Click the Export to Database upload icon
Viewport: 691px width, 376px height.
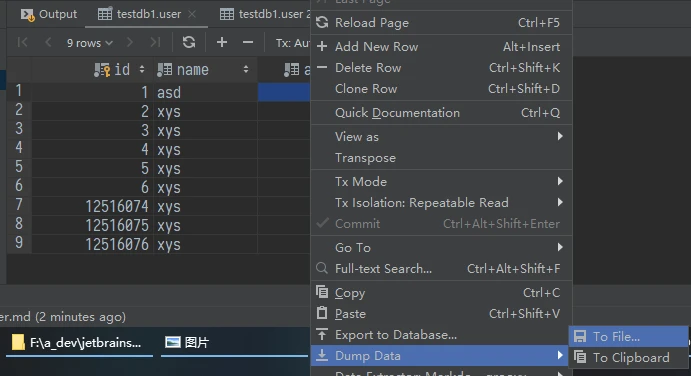tap(322, 334)
